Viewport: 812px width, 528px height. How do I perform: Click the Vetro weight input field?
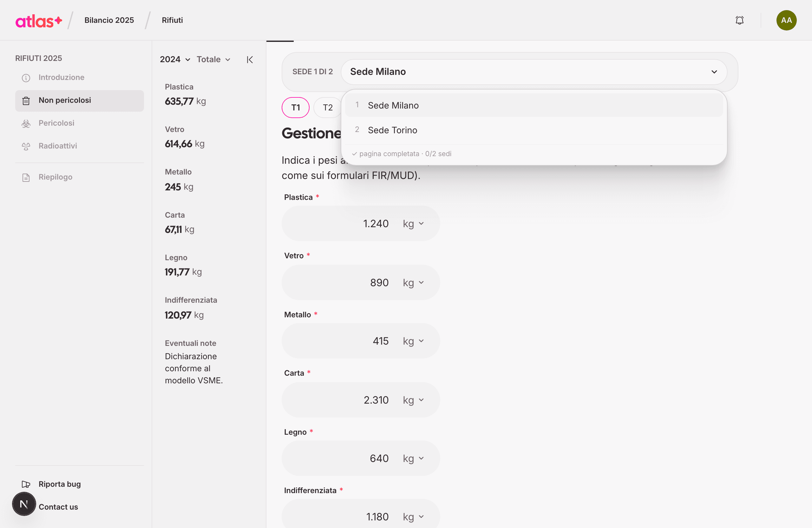click(x=361, y=282)
